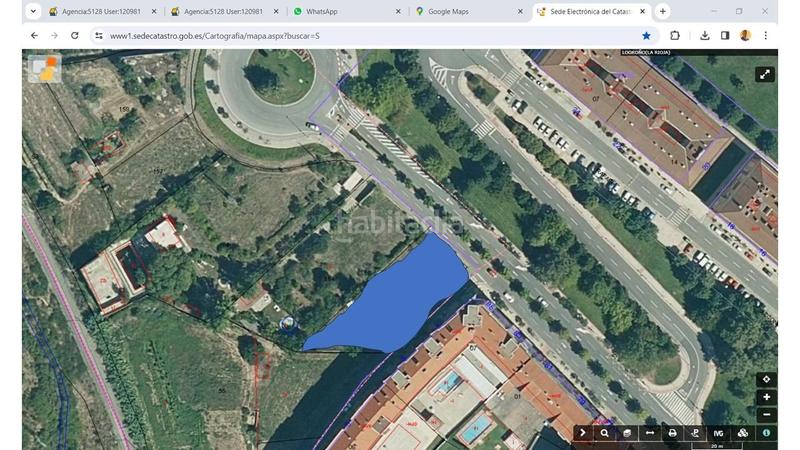
Task: Toggle the browser side panel
Action: 725,35
